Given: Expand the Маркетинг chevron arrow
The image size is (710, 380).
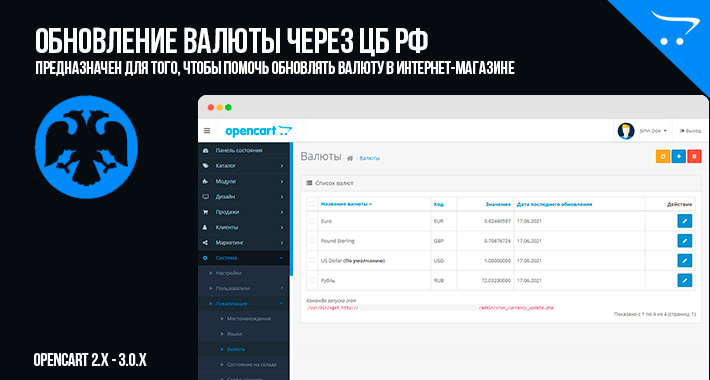Looking at the screenshot, I should tap(282, 243).
